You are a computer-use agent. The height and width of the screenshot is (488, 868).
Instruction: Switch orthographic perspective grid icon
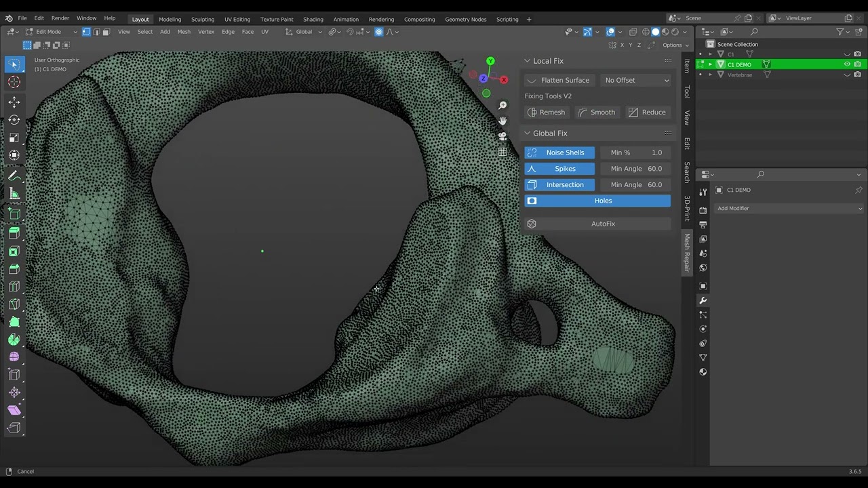click(502, 152)
